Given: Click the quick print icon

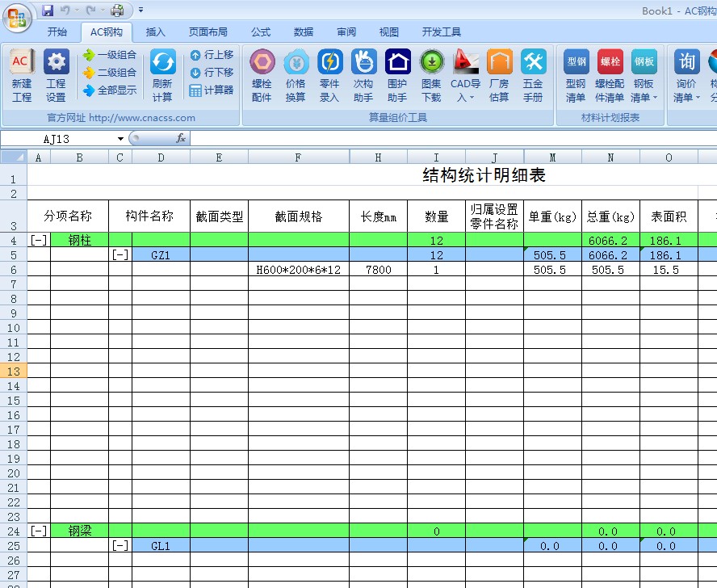Looking at the screenshot, I should click(x=118, y=10).
